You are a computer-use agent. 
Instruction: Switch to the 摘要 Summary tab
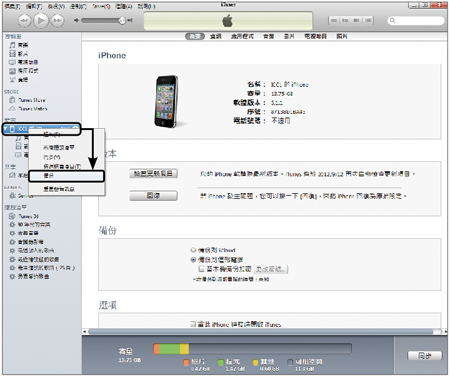(x=195, y=36)
